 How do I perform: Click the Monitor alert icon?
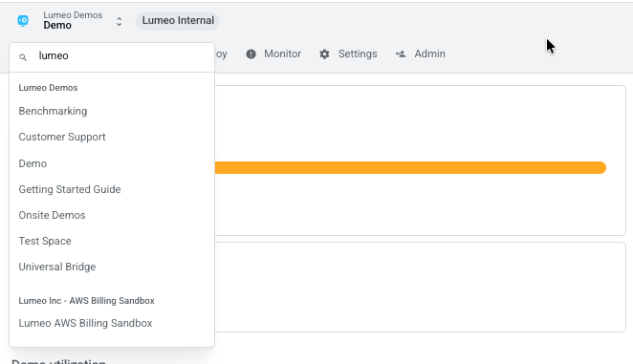click(251, 54)
